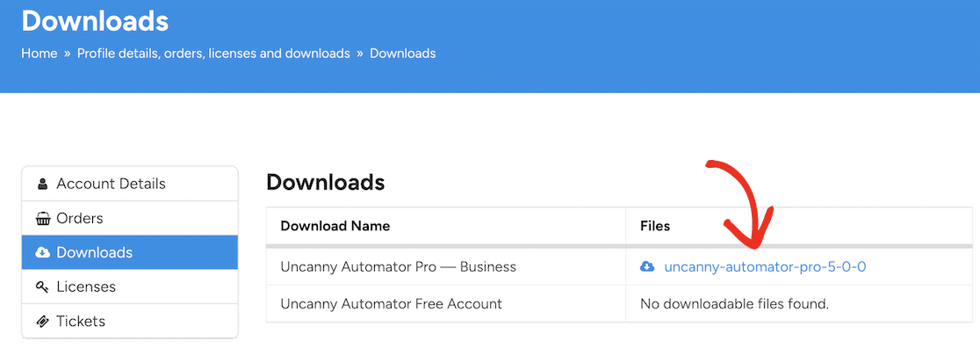This screenshot has width=980, height=356.
Task: Click the No downloadable files found text
Action: 734,303
